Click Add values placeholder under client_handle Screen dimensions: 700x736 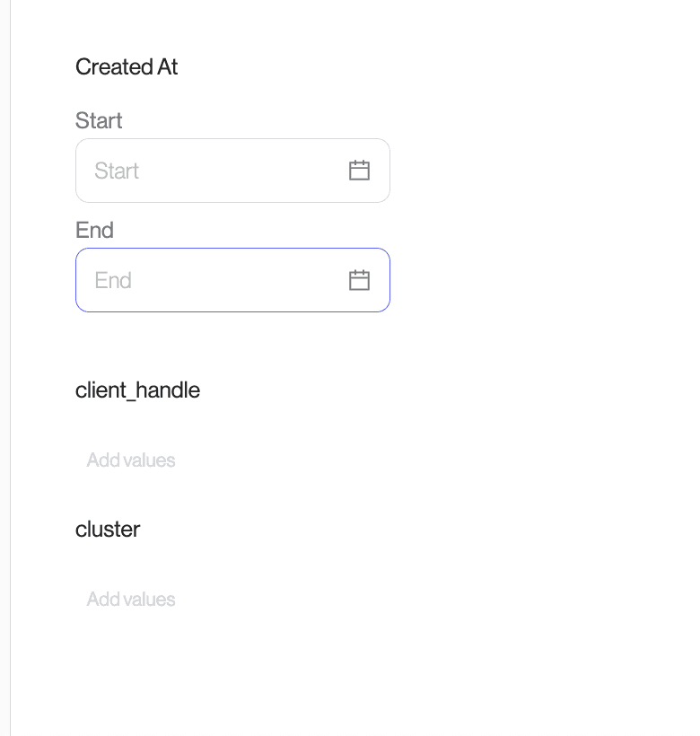[131, 460]
